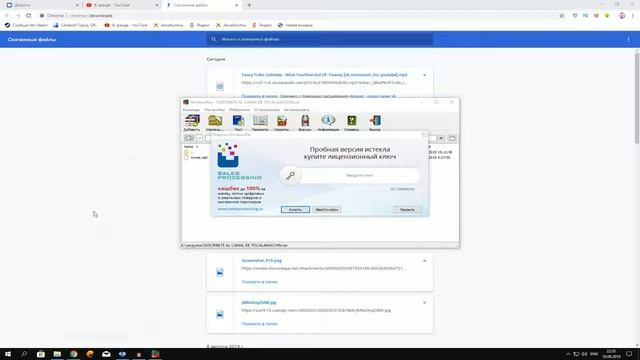Select the inmas.cpl file row in the archive list
The width and height of the screenshot is (640, 360).
(x=196, y=158)
